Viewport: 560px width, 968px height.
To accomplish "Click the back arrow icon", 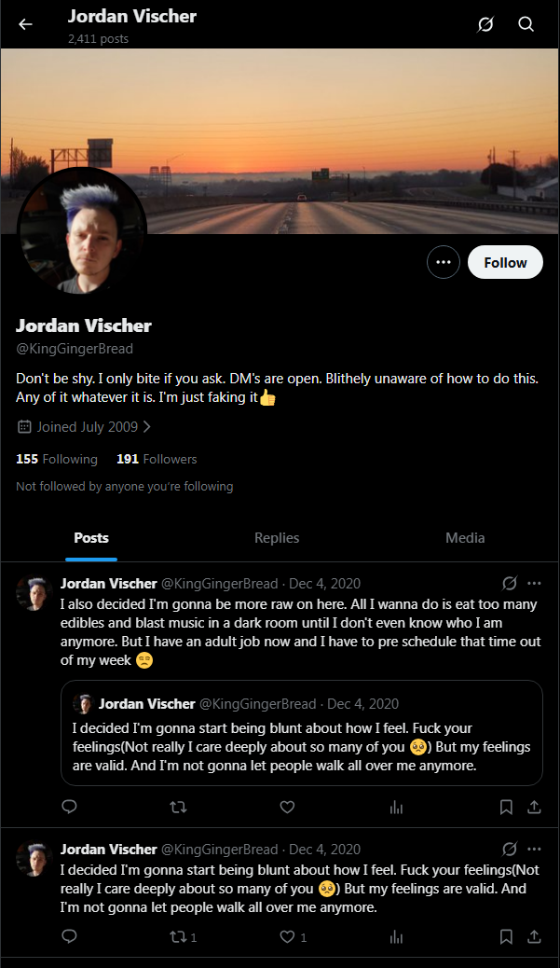I will pyautogui.click(x=25, y=24).
